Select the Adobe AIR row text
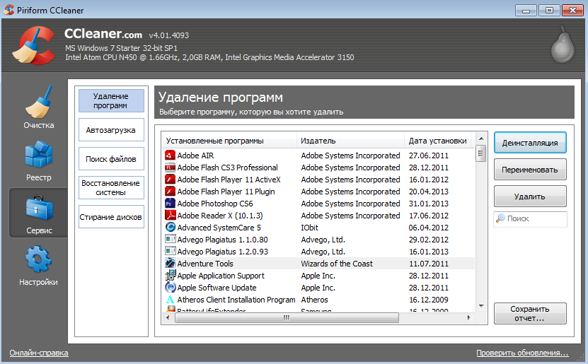The height and width of the screenshot is (364, 588). 196,155
